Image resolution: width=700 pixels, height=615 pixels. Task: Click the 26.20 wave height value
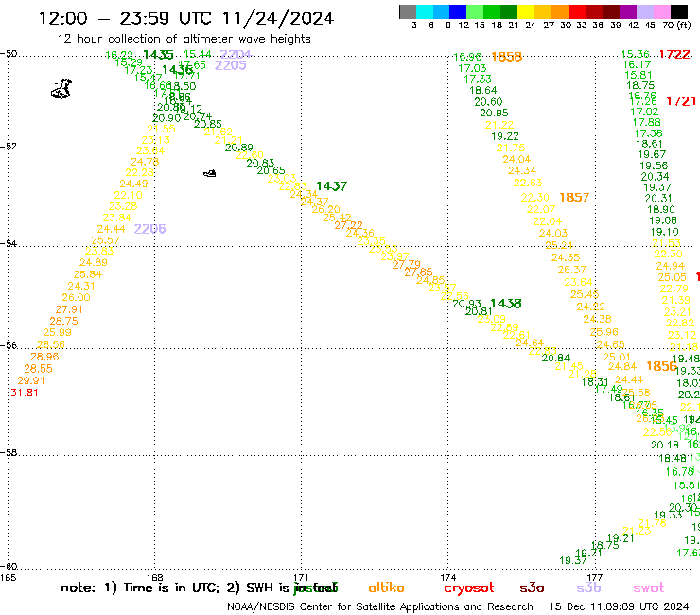[326, 209]
